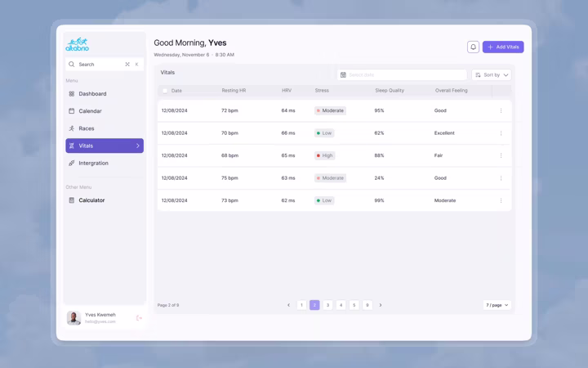Click Moderate stress tag in 75 bpm row
Viewport: 588px width, 368px height.
330,178
